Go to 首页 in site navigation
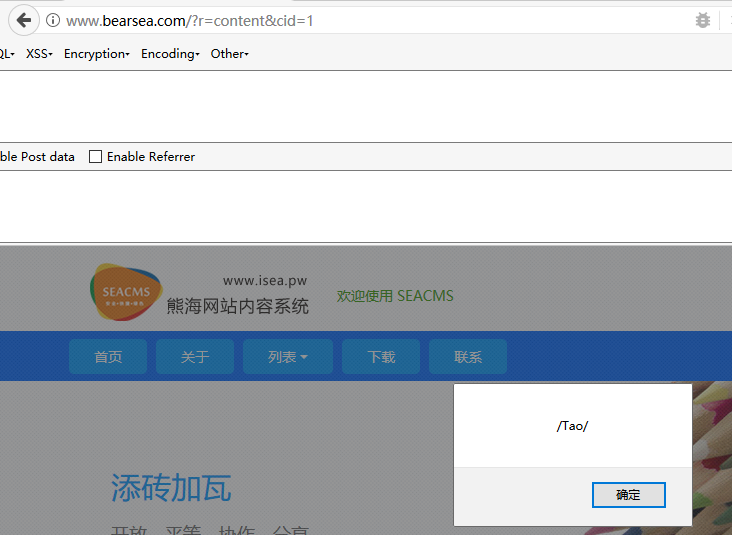 pyautogui.click(x=108, y=357)
